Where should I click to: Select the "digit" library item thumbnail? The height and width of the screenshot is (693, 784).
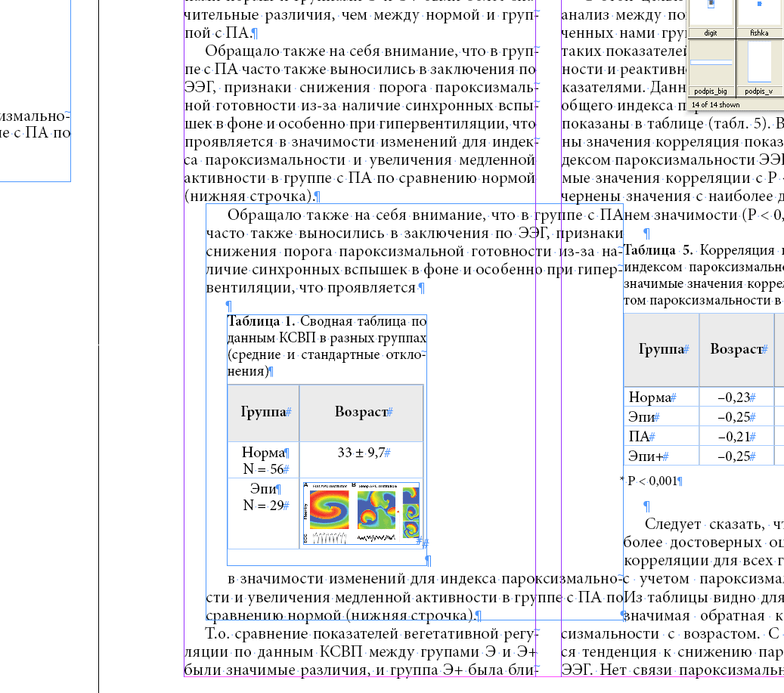point(711,14)
